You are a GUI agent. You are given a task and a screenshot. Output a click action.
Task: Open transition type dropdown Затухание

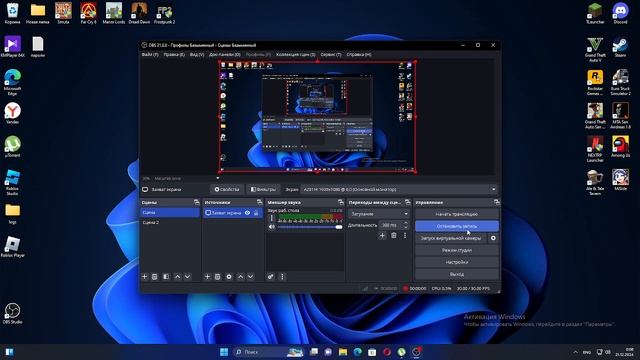click(x=379, y=214)
